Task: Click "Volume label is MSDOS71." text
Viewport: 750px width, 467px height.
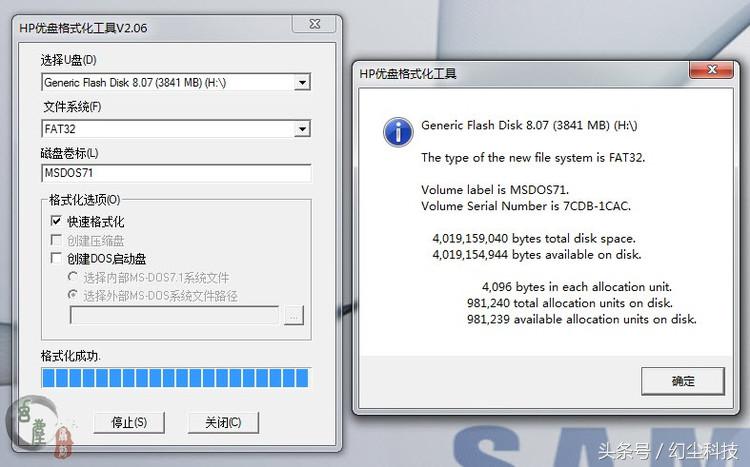Action: point(495,190)
